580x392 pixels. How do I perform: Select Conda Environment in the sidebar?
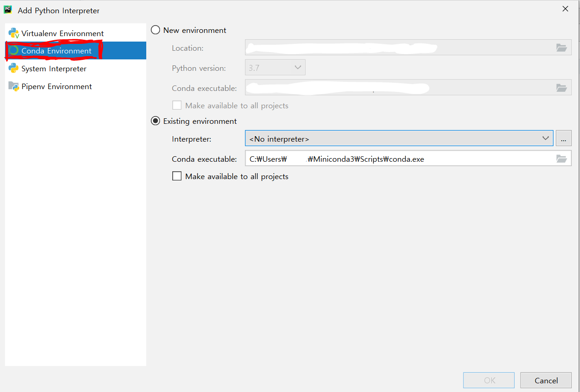[x=75, y=51]
